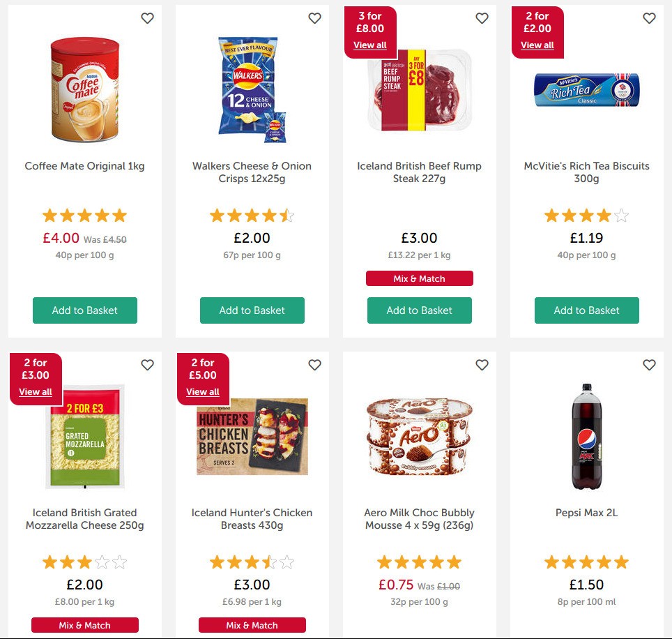Add McVitie's Rich Tea Biscuits to basket

click(x=586, y=310)
